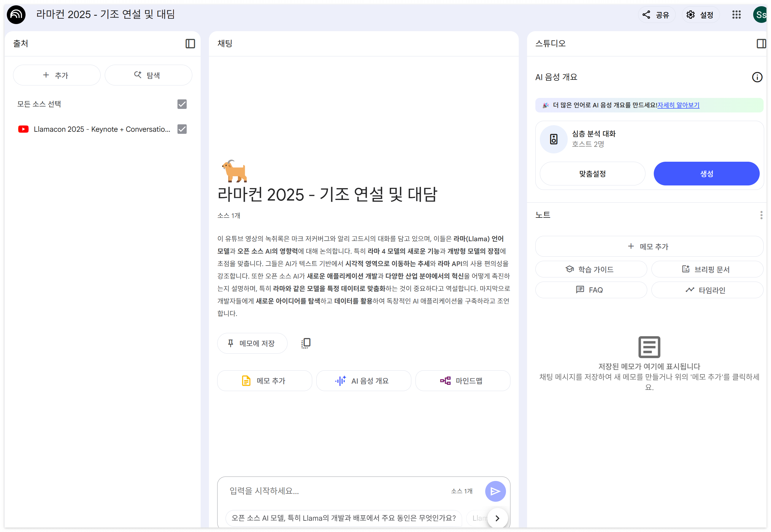The image size is (771, 532).
Task: Click AI 음성 개요 chat button
Action: (363, 381)
